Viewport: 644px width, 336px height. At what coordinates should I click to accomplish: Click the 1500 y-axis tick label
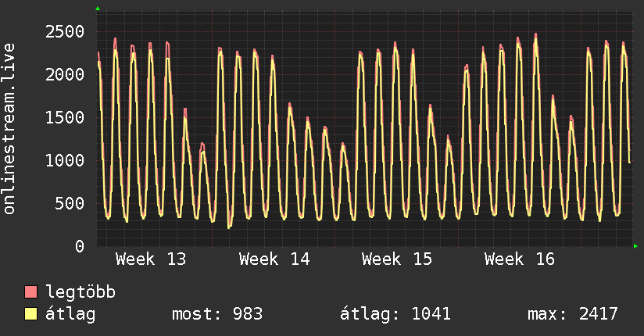(65, 118)
